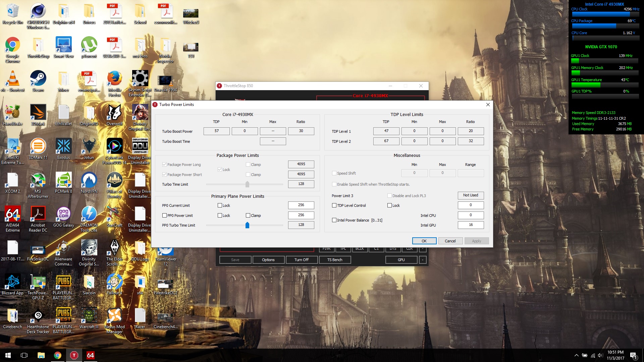This screenshot has height=362, width=644.
Task: Click the Package Power Long value field
Action: [x=301, y=164]
